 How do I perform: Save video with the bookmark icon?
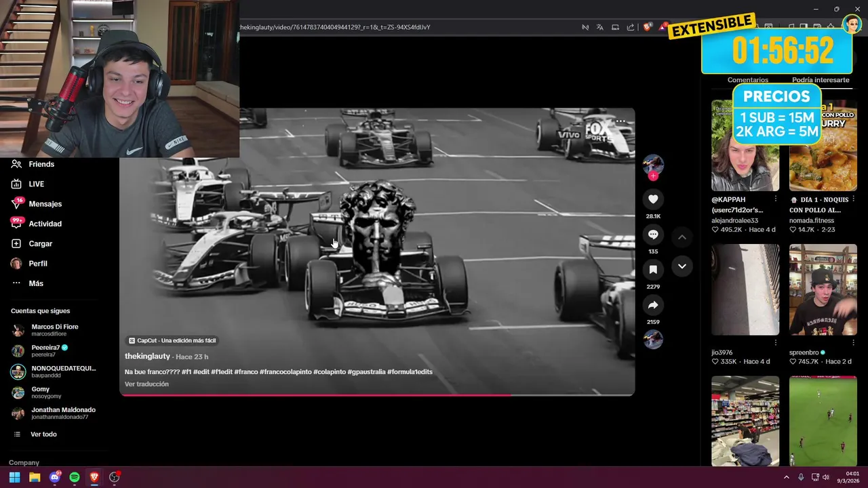pos(653,270)
